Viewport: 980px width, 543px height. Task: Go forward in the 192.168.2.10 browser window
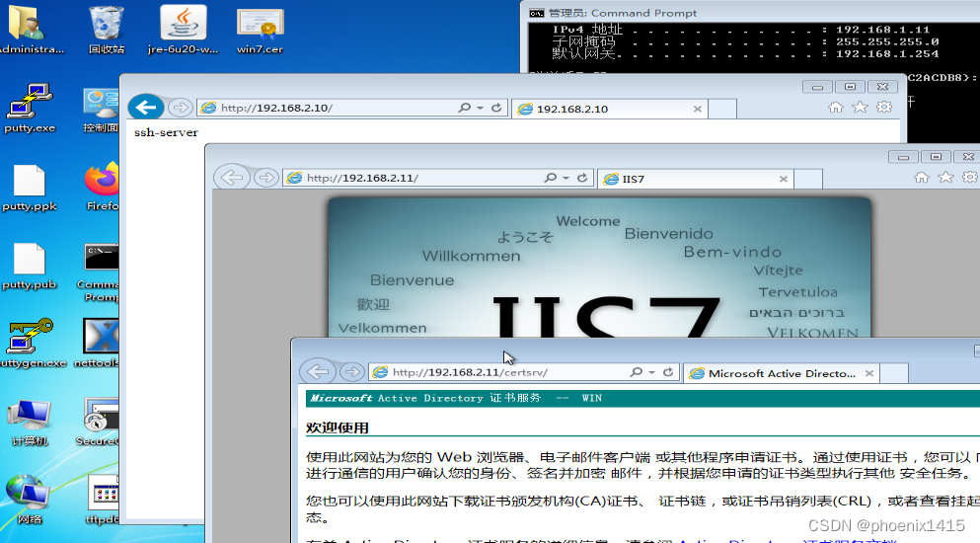[180, 108]
